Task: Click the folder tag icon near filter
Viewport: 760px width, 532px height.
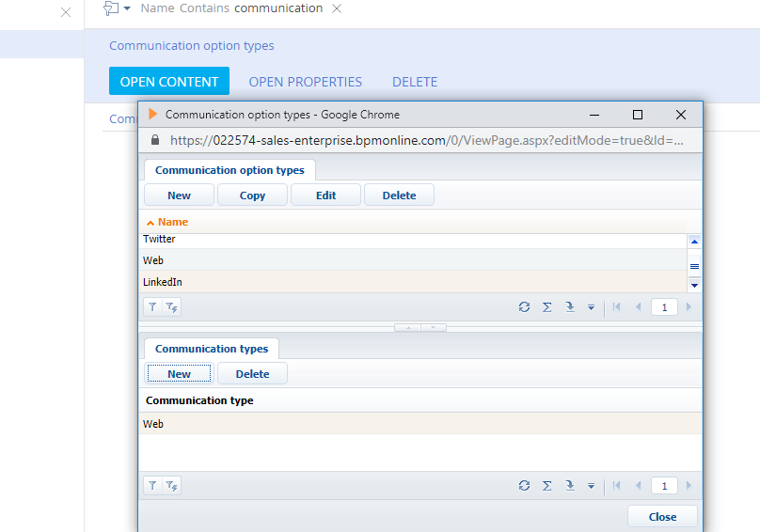Action: (x=112, y=8)
